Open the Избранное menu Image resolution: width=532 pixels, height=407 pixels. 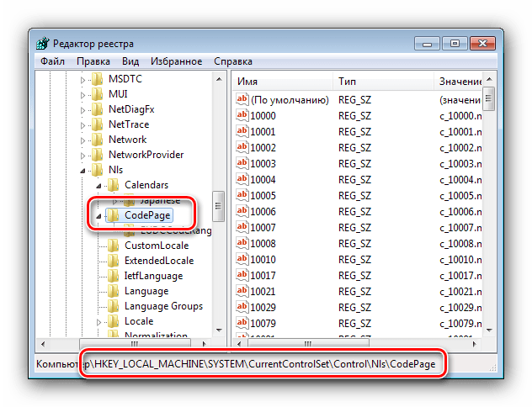pyautogui.click(x=177, y=61)
